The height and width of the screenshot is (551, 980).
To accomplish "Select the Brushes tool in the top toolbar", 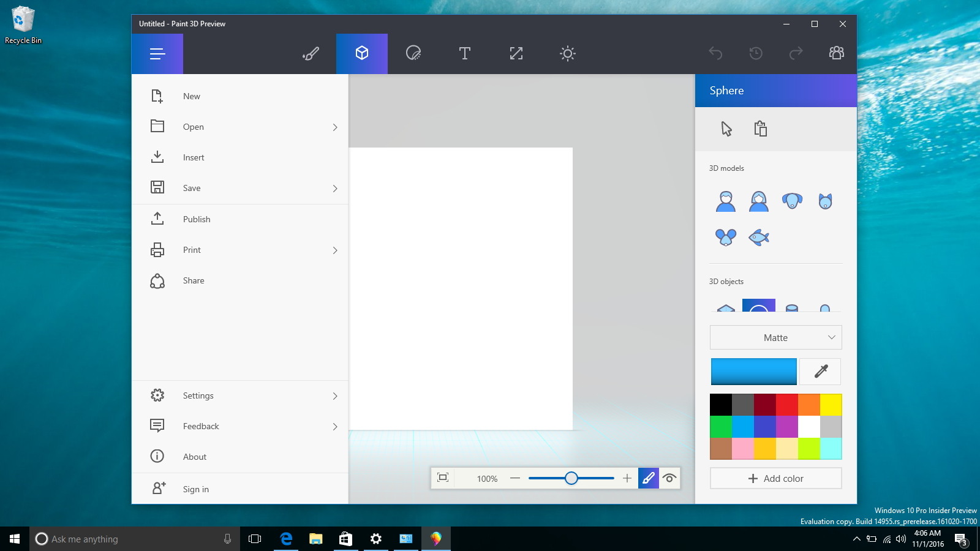I will pos(310,53).
